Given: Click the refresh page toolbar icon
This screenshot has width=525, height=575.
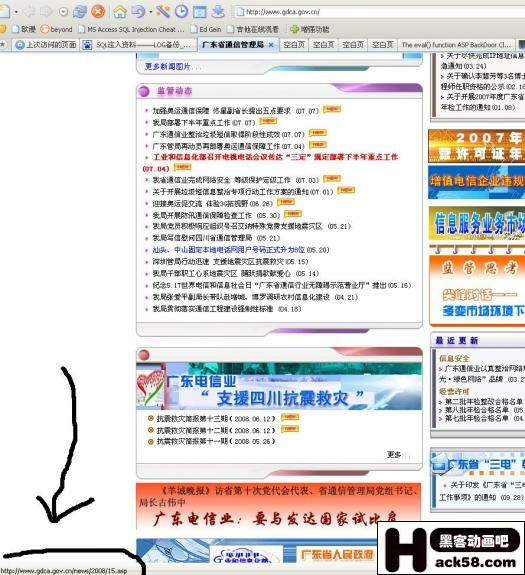Looking at the screenshot, I should click(x=80, y=12).
